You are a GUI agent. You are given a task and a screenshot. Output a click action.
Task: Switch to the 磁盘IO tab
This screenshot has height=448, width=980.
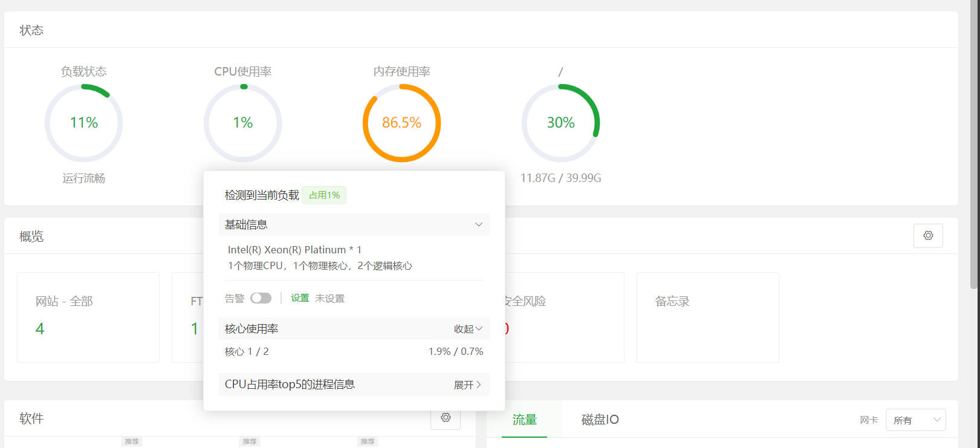coord(600,420)
